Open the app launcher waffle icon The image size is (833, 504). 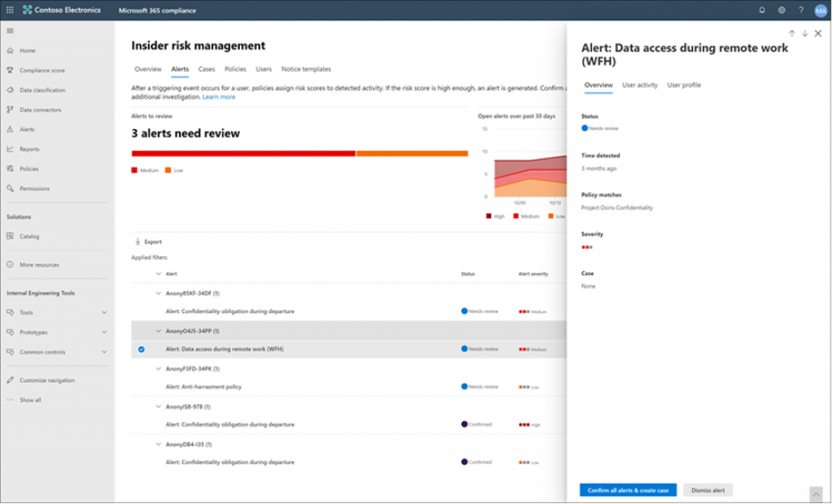coord(10,10)
